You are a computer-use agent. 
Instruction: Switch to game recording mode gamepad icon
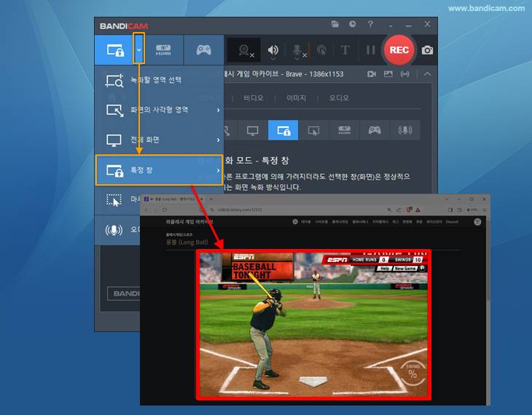click(x=203, y=50)
